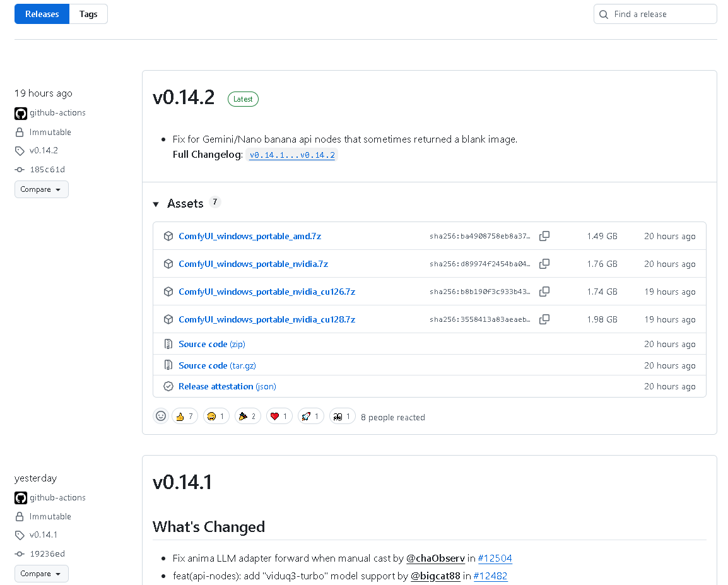Collapse the Assets section triangle

[156, 204]
